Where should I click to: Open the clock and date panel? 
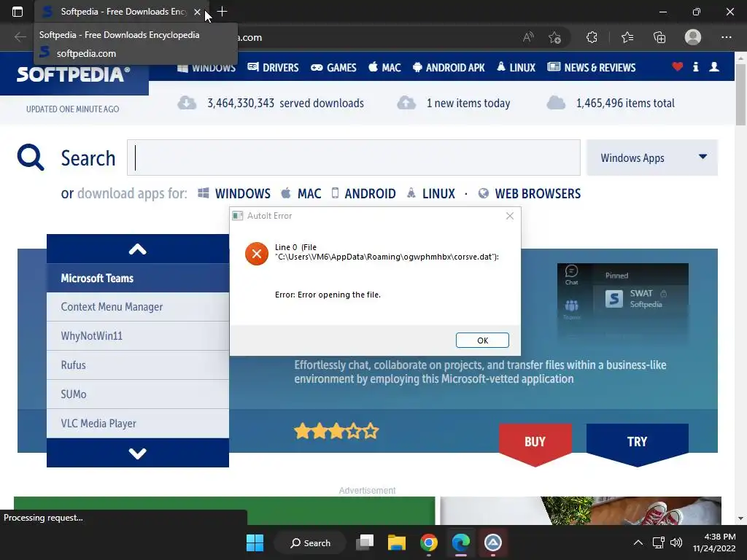(x=713, y=542)
